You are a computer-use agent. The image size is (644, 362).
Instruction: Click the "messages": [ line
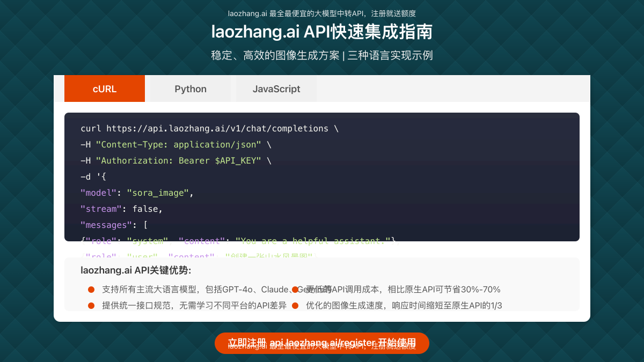(114, 225)
